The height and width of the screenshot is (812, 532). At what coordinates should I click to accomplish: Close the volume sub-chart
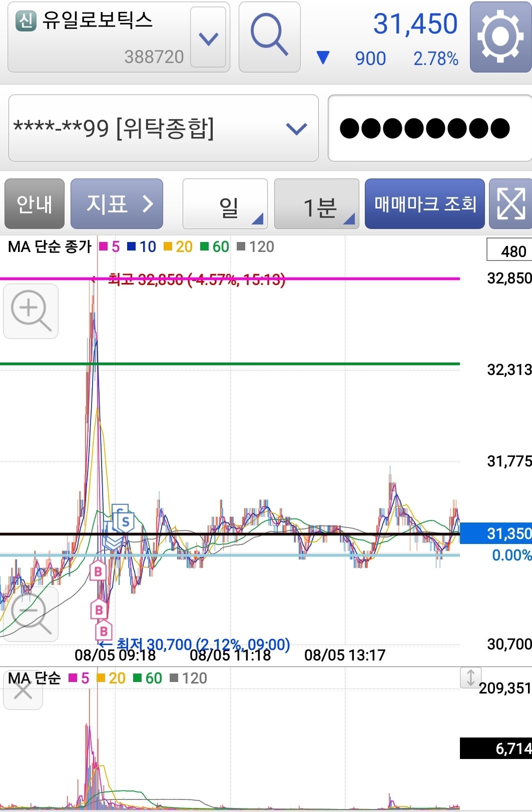click(x=23, y=690)
